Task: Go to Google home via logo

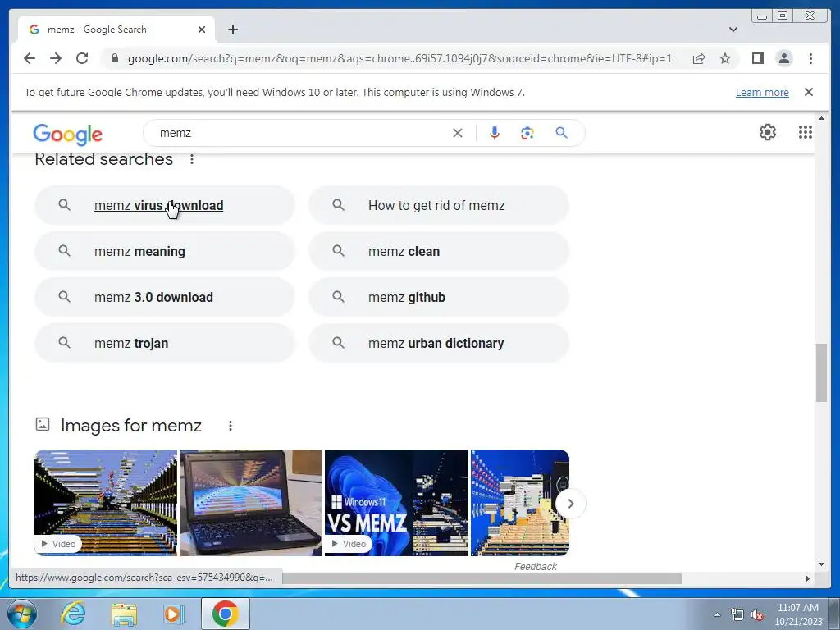Action: [67, 134]
